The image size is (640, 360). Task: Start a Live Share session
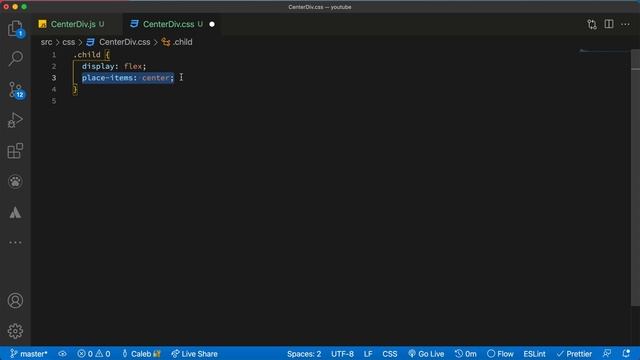[194, 354]
